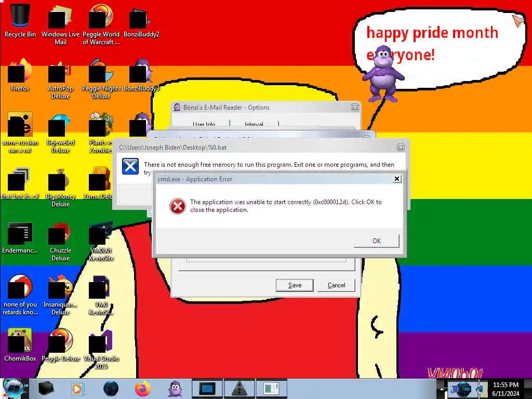Switch to the blue-screen window taskbar button

(207, 389)
